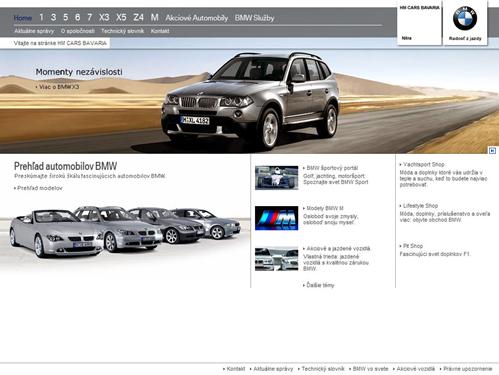Go to the Home menu item
499x375 pixels.
tap(23, 18)
